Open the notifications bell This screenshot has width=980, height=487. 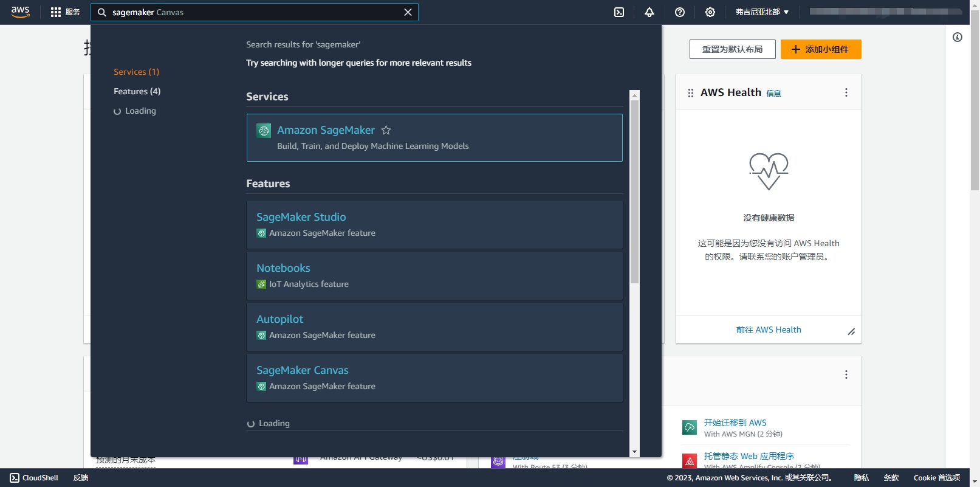coord(649,12)
